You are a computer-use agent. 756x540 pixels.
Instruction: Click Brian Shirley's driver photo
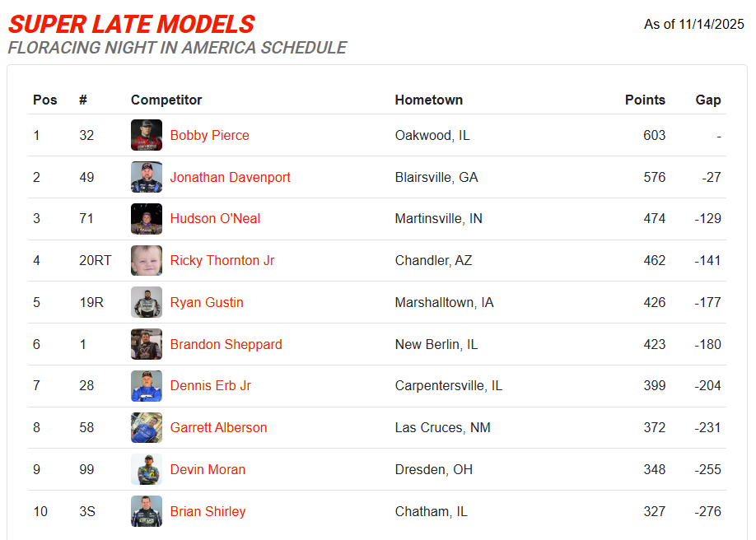point(147,511)
